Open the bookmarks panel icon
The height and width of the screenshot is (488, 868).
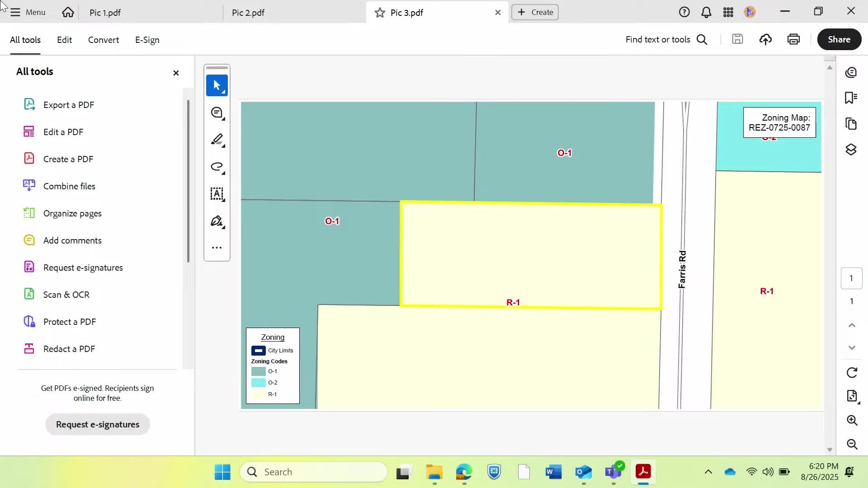pos(851,98)
